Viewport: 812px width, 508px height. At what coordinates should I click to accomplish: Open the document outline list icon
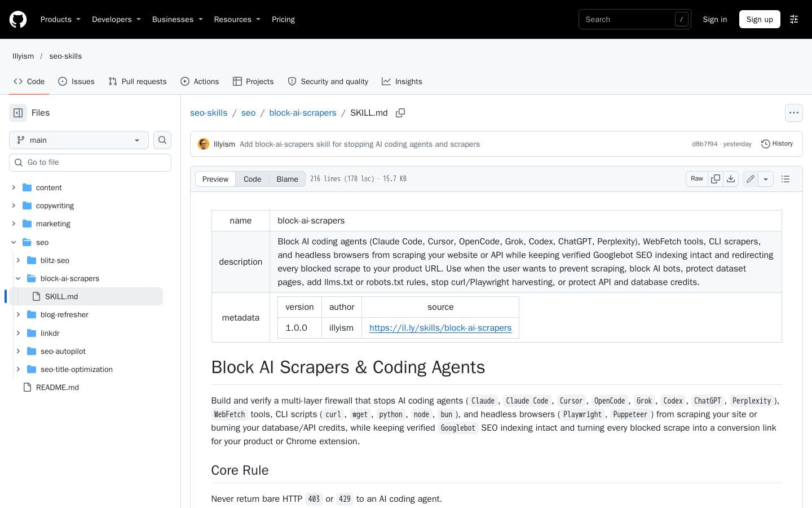click(x=785, y=179)
